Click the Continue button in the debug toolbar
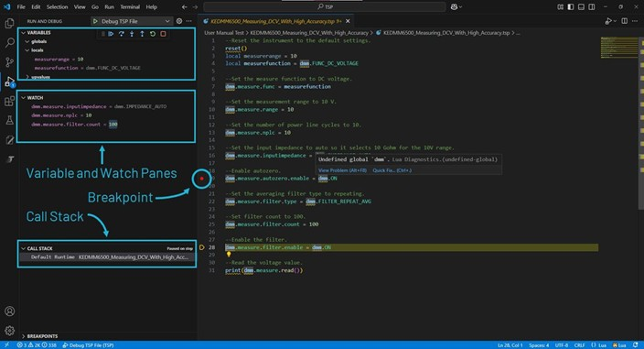 pyautogui.click(x=111, y=34)
